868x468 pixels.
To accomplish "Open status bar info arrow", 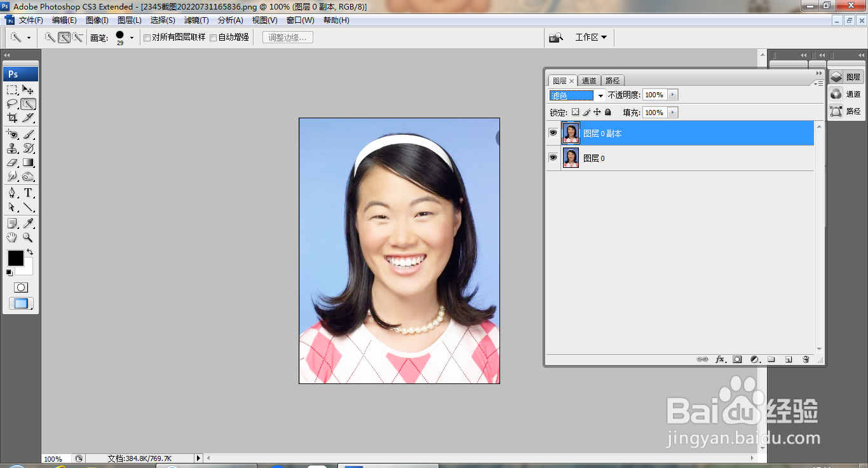I will 198,458.
